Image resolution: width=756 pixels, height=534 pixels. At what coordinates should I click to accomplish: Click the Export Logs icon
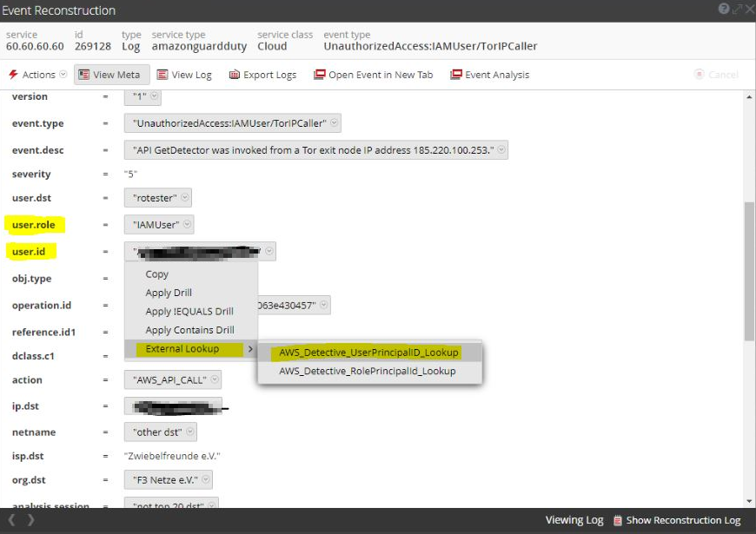tap(235, 75)
